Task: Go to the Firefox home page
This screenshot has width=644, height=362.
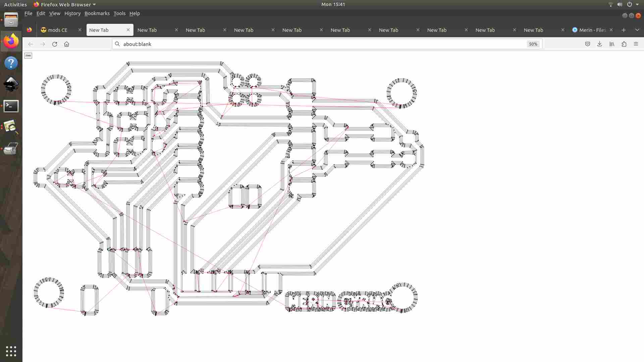Action: (66, 44)
